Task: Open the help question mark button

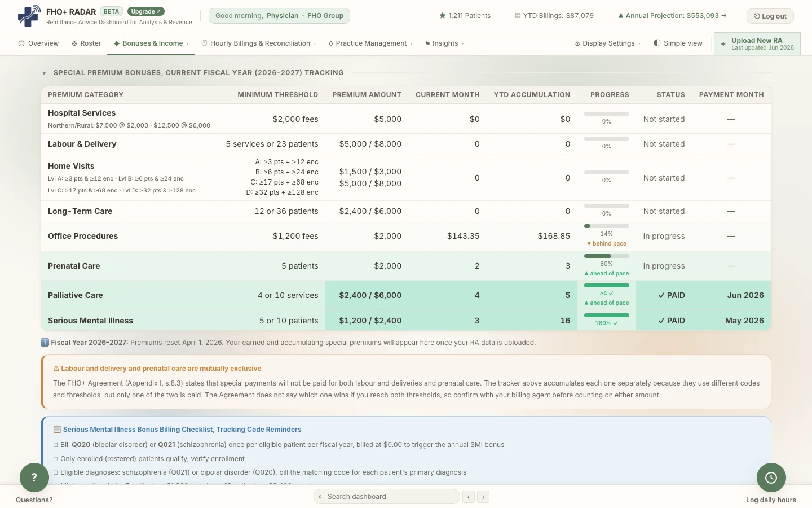Action: pyautogui.click(x=34, y=478)
